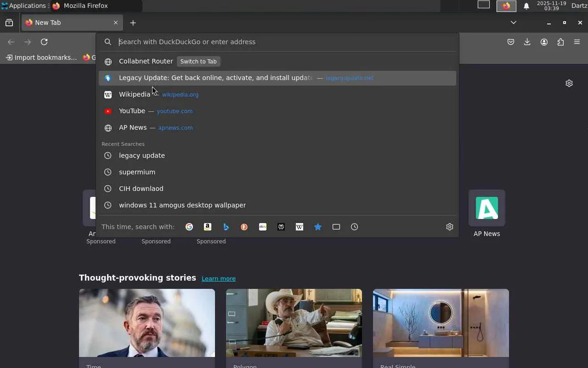
Task: Open Learn more link beside Thought-provoking stories
Action: tap(219, 278)
